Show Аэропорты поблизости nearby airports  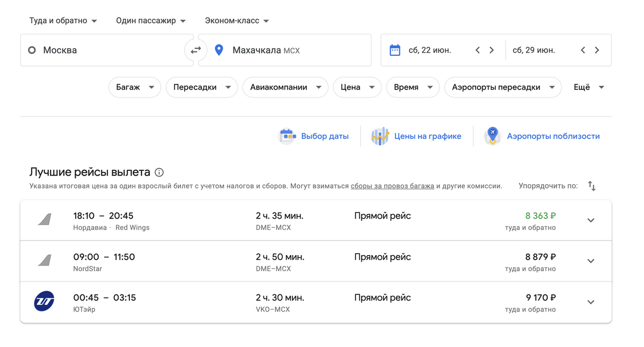coord(543,136)
